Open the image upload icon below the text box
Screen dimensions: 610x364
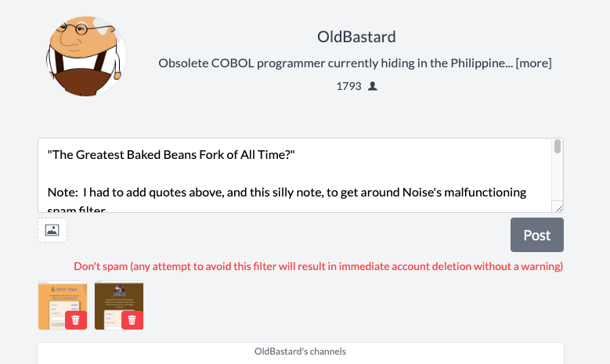click(52, 230)
